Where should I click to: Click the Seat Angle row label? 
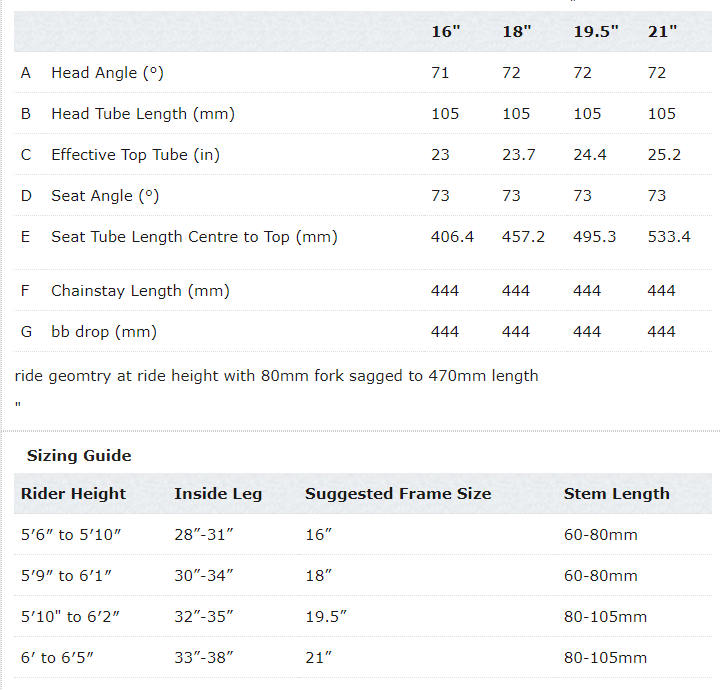tap(105, 196)
